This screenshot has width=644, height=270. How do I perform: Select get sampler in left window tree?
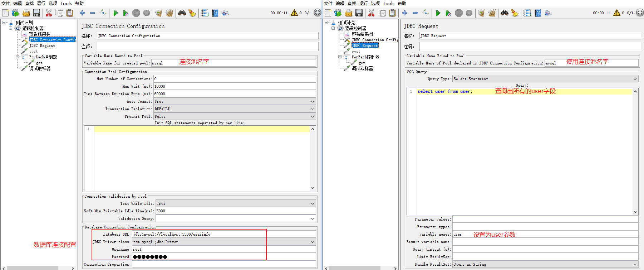(x=39, y=63)
